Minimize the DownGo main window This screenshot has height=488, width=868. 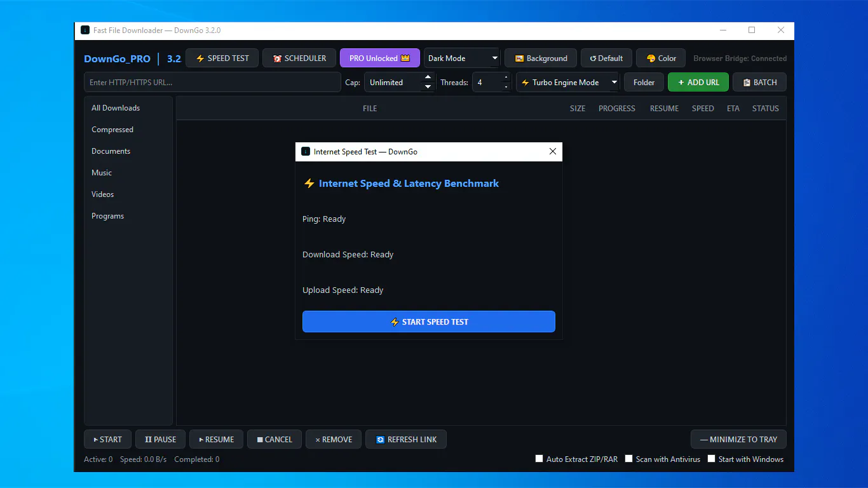click(x=723, y=30)
